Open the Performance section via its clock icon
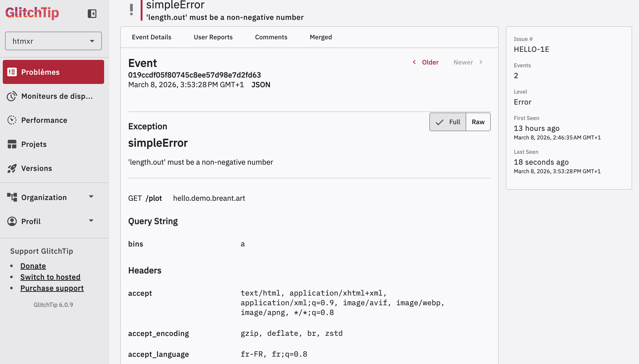The image size is (639, 364). 12,120
